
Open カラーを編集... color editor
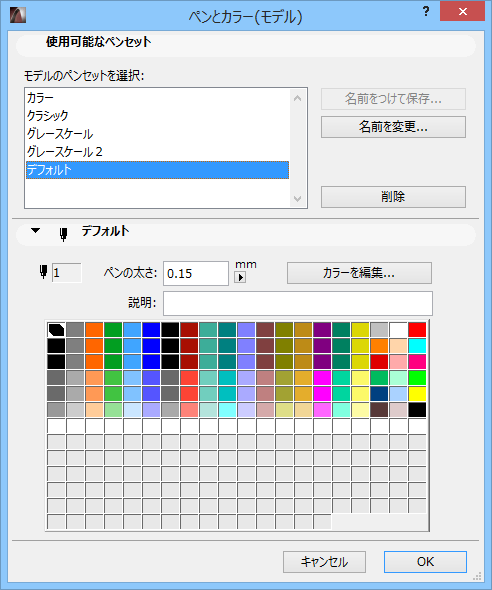359,273
